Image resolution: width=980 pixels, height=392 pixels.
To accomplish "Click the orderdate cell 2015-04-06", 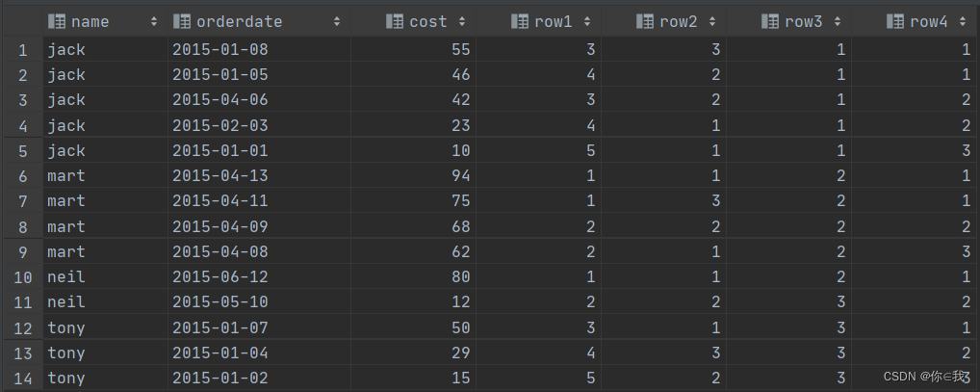I will 259,99.
